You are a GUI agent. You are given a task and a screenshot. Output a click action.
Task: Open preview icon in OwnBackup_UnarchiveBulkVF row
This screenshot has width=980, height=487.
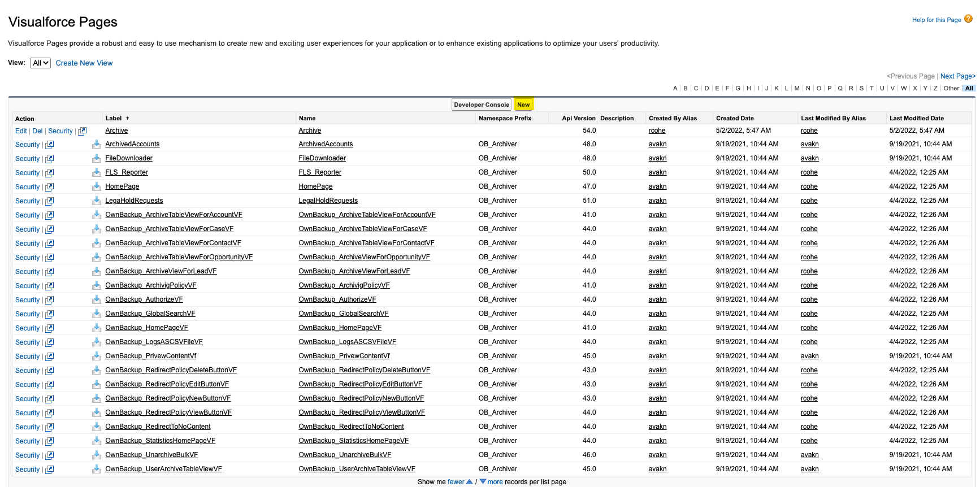pyautogui.click(x=50, y=455)
